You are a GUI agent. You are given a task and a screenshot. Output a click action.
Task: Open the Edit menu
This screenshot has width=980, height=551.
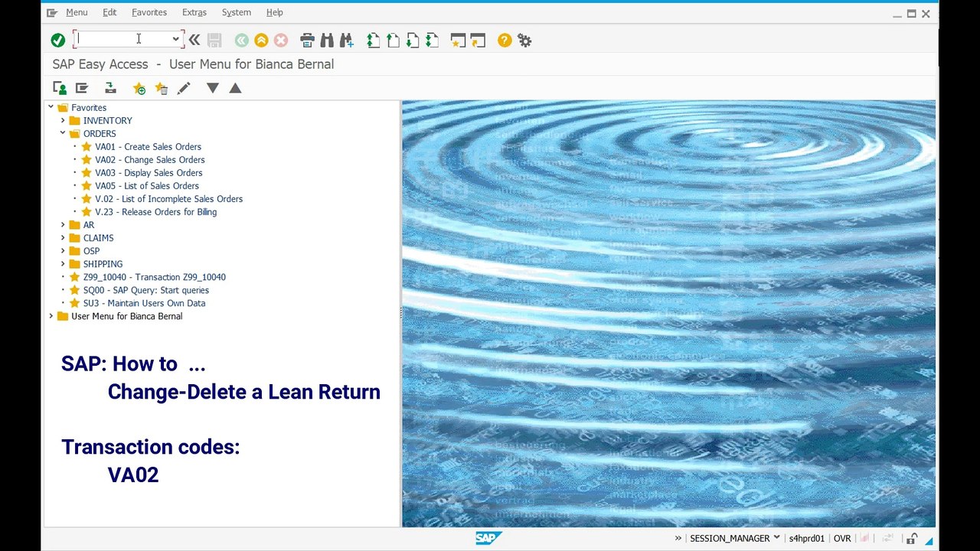(109, 12)
